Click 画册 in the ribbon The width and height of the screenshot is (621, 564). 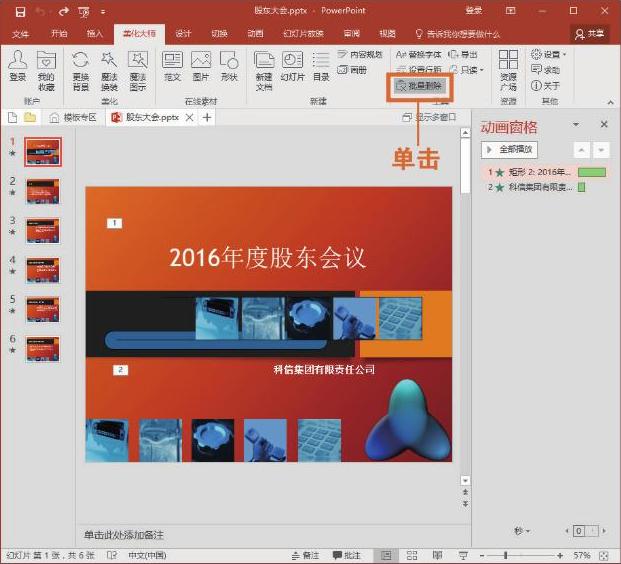click(x=352, y=70)
